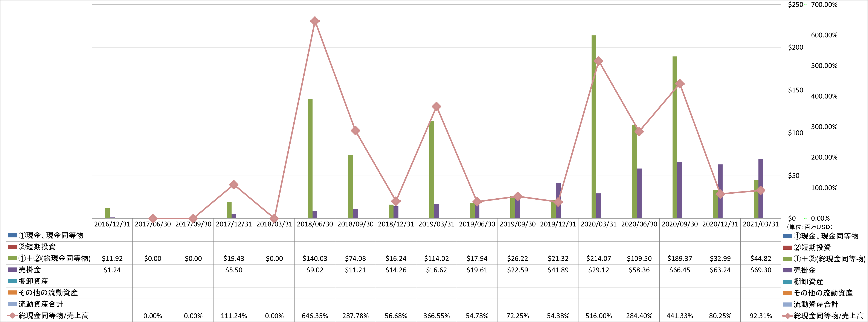868x322 pixels.
Task: Click the 棚卸資産 row label in the data table
Action: (33, 281)
